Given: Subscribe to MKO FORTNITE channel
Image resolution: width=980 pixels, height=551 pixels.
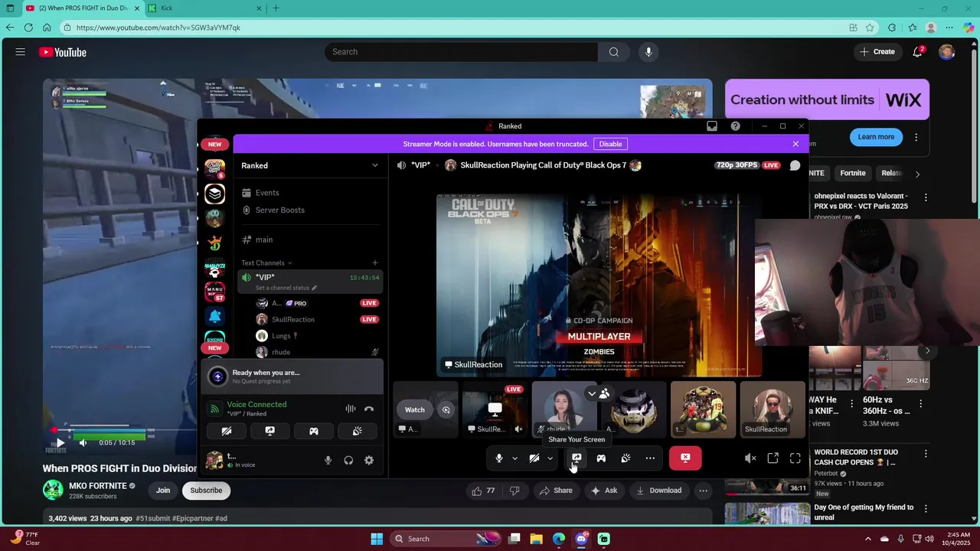Looking at the screenshot, I should [x=206, y=491].
